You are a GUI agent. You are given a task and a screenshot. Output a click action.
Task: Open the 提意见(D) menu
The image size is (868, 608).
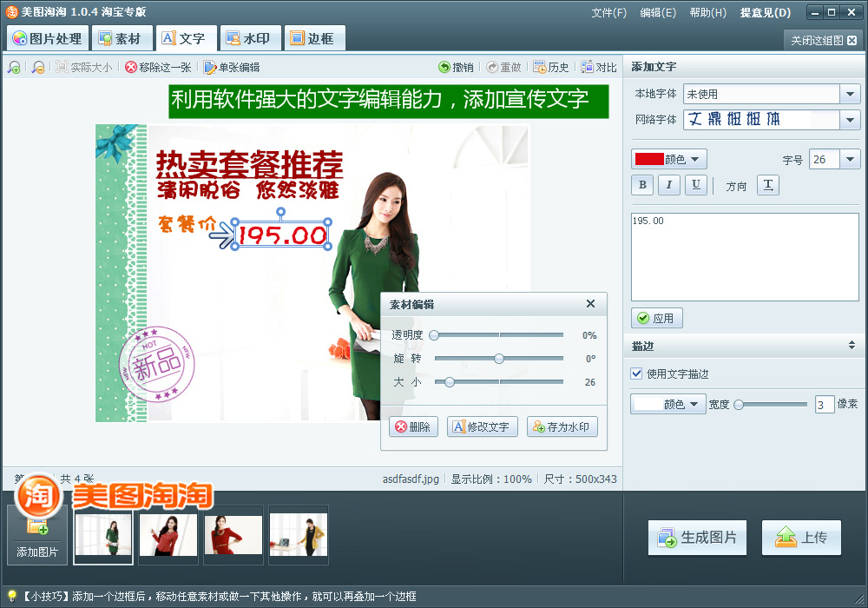[766, 12]
